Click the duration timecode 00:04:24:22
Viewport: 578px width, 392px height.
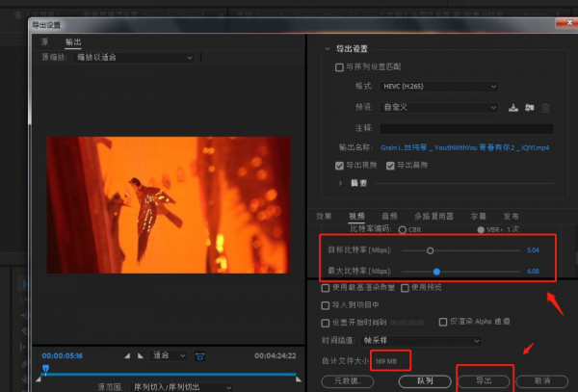[x=275, y=356]
